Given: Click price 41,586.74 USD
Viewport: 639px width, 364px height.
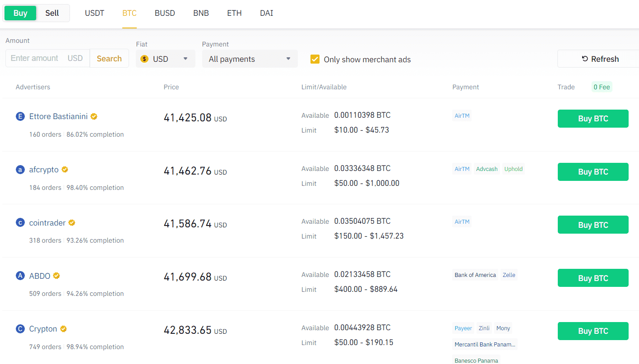Looking at the screenshot, I should click(195, 224).
